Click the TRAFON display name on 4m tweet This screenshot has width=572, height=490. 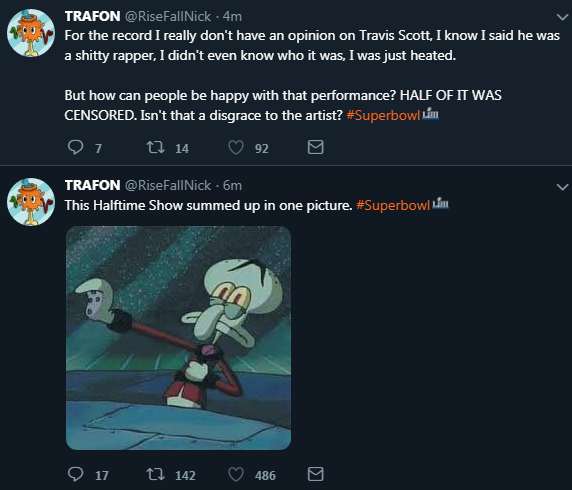pos(92,16)
